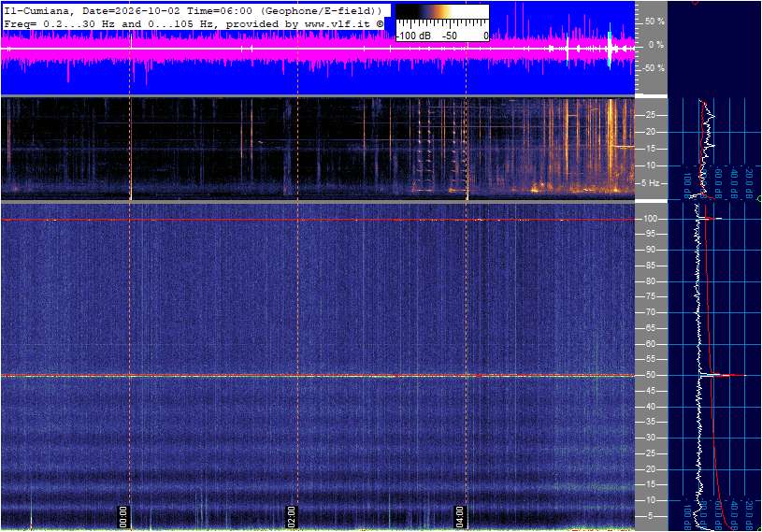Click the 15 label on the 0.2-30 Hz scale

[650, 149]
